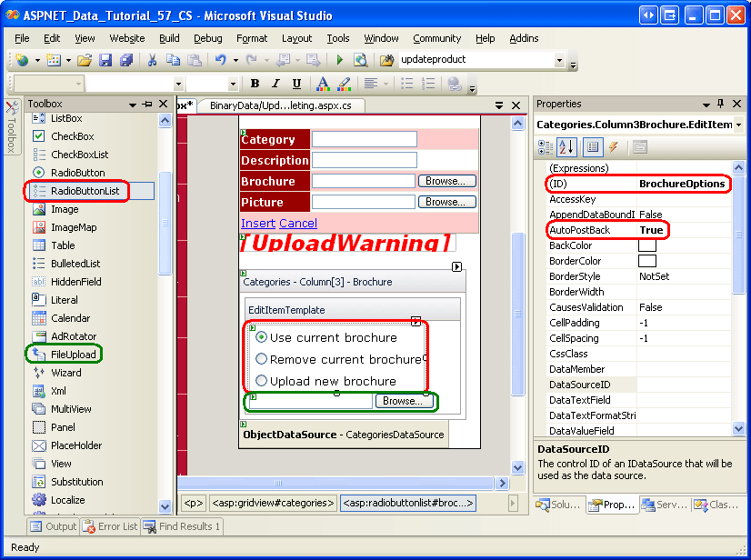Select the 'Remove current brochure' radio option
The image size is (751, 560).
262,359
